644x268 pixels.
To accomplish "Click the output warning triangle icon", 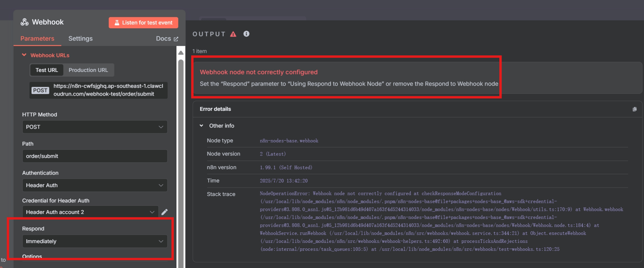I will coord(233,34).
